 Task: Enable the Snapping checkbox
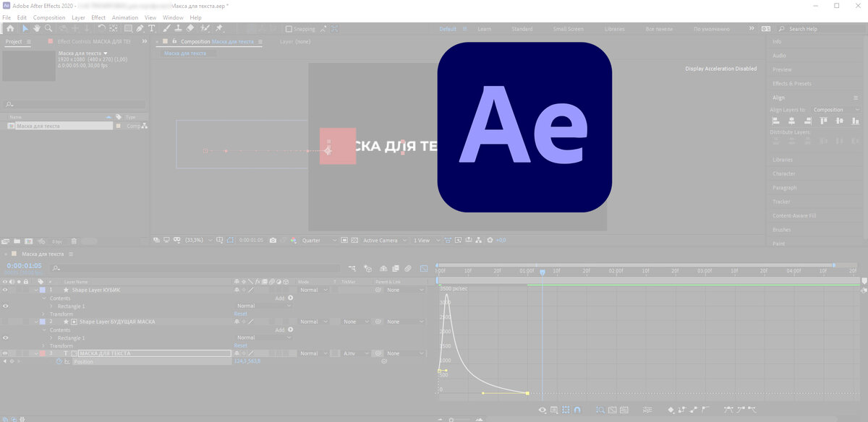point(289,29)
